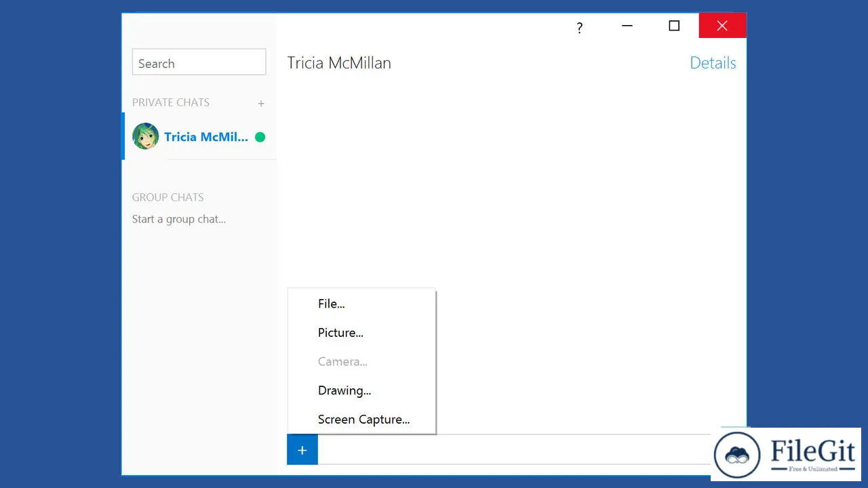868x488 pixels.
Task: Click Tricia McMillan's avatar picture
Action: click(x=146, y=136)
